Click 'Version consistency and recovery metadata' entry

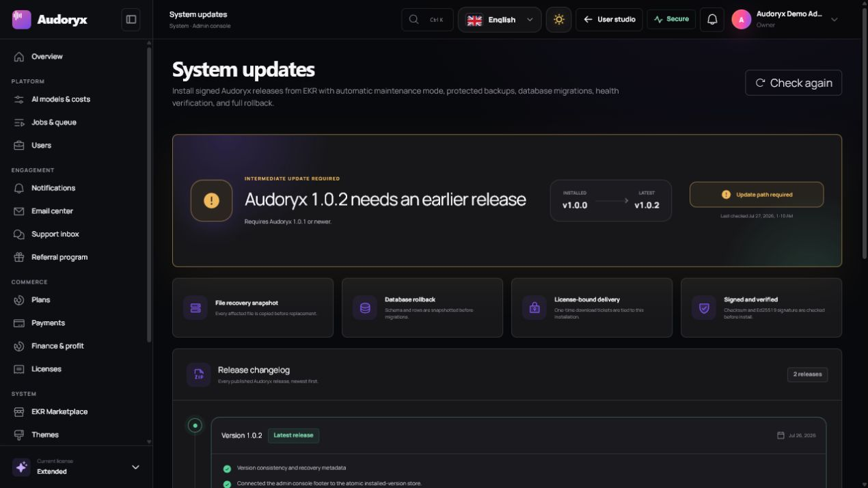[x=291, y=468]
